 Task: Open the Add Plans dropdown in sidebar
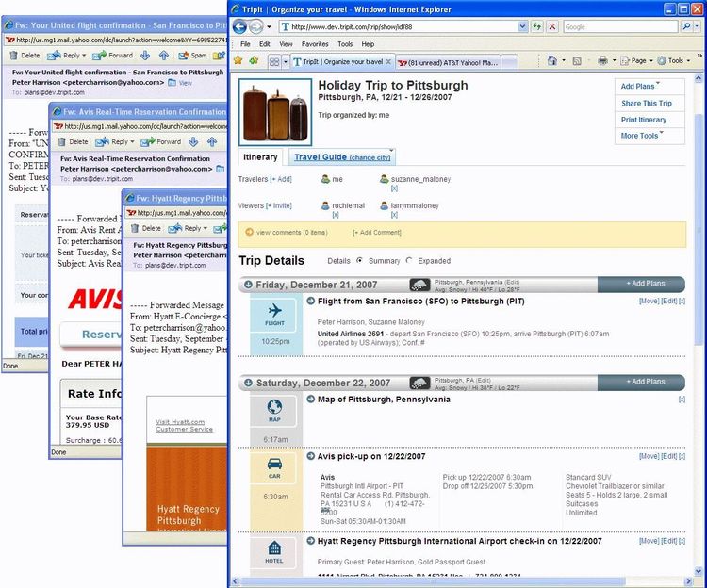click(641, 87)
